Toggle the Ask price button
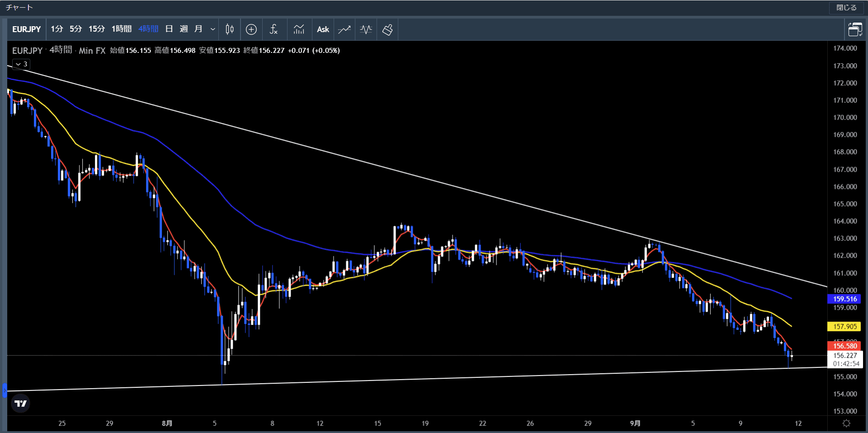This screenshot has width=868, height=433. (x=323, y=29)
